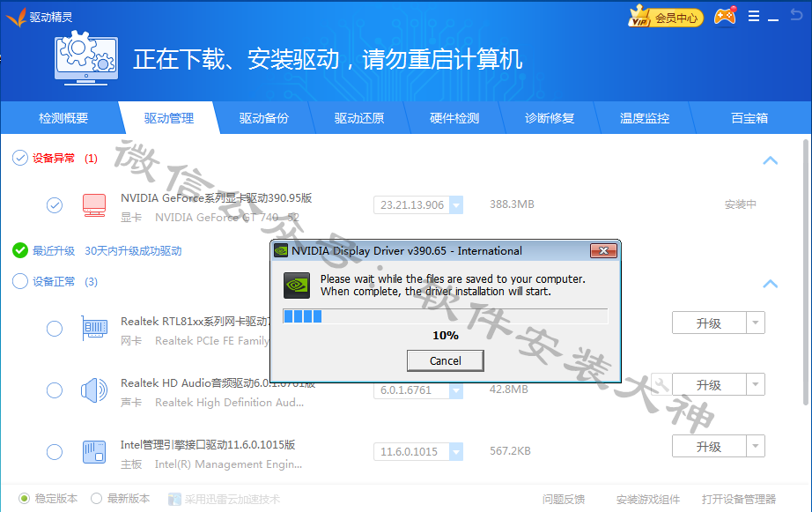This screenshot has width=812, height=512.
Task: Switch to the 驱动管理 tab
Action: point(169,118)
